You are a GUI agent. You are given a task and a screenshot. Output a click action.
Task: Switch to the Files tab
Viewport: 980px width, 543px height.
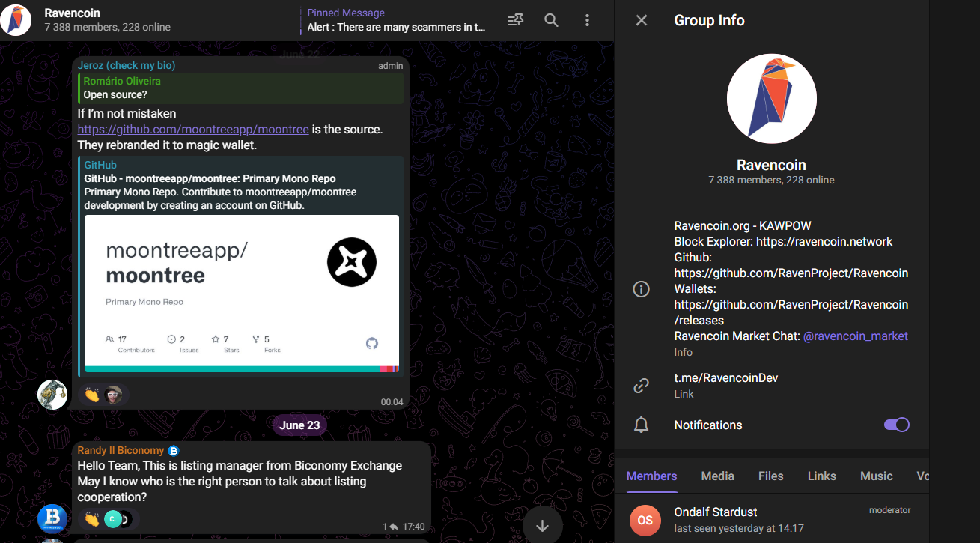pyautogui.click(x=771, y=476)
